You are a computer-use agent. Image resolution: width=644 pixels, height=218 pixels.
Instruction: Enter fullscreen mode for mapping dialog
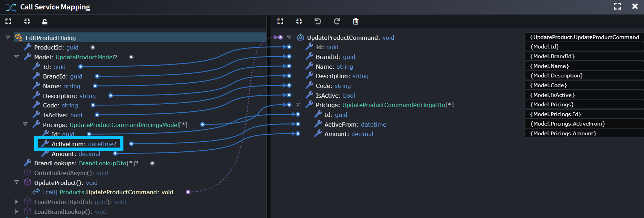617,6
